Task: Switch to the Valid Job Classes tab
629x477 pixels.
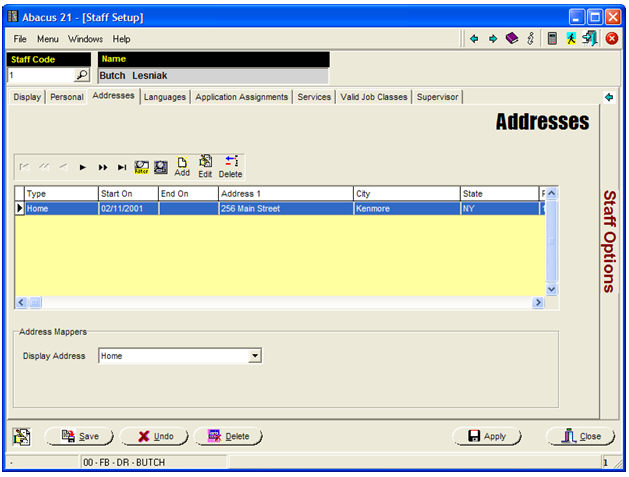Action: pos(373,97)
